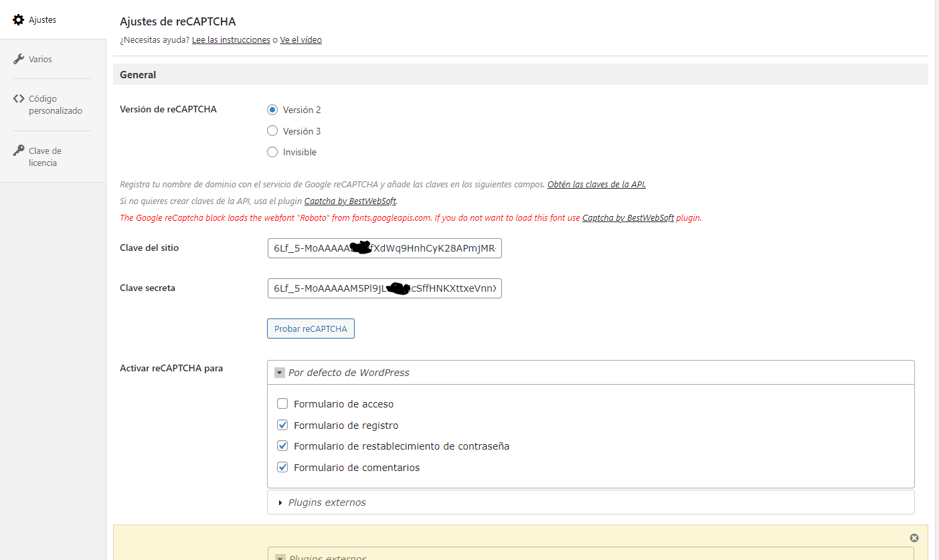This screenshot has height=560, width=939.
Task: Open the Ajustes tab
Action: (x=53, y=20)
